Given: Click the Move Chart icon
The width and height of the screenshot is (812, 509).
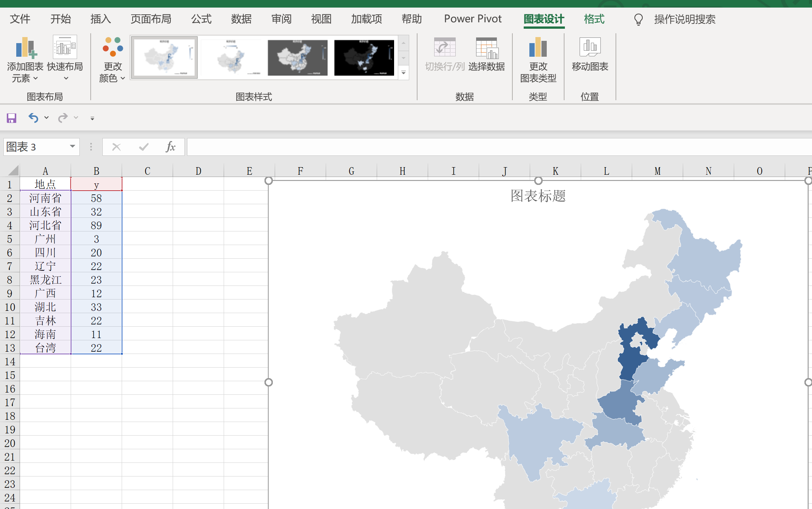Looking at the screenshot, I should click(590, 47).
